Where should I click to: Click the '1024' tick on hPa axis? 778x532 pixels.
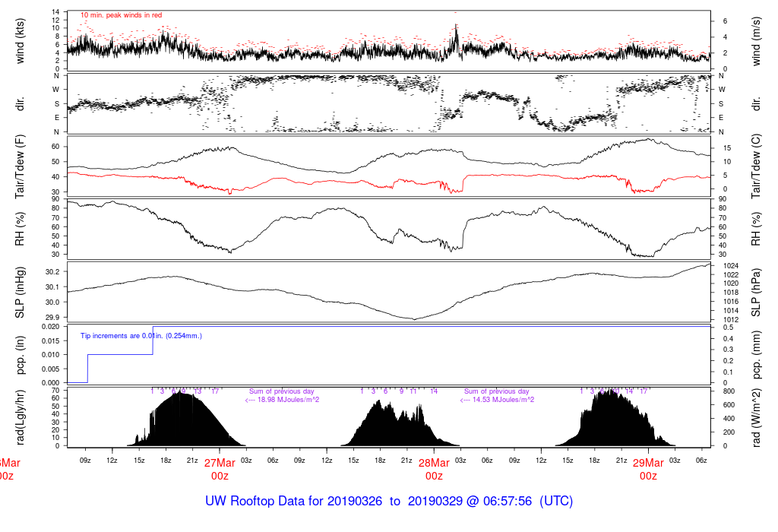[x=731, y=266]
